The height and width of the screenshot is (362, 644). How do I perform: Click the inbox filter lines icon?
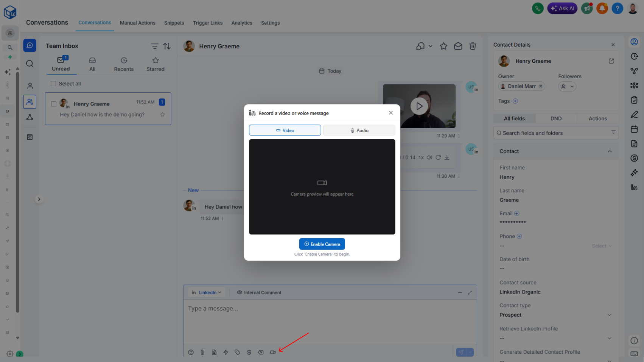point(155,46)
